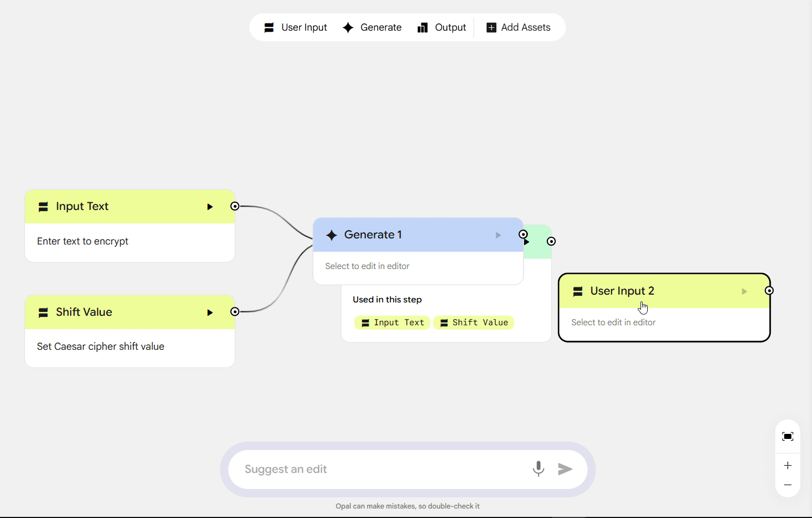Add a User Input step from toolbar
Viewport: 812px width, 518px height.
tap(296, 27)
